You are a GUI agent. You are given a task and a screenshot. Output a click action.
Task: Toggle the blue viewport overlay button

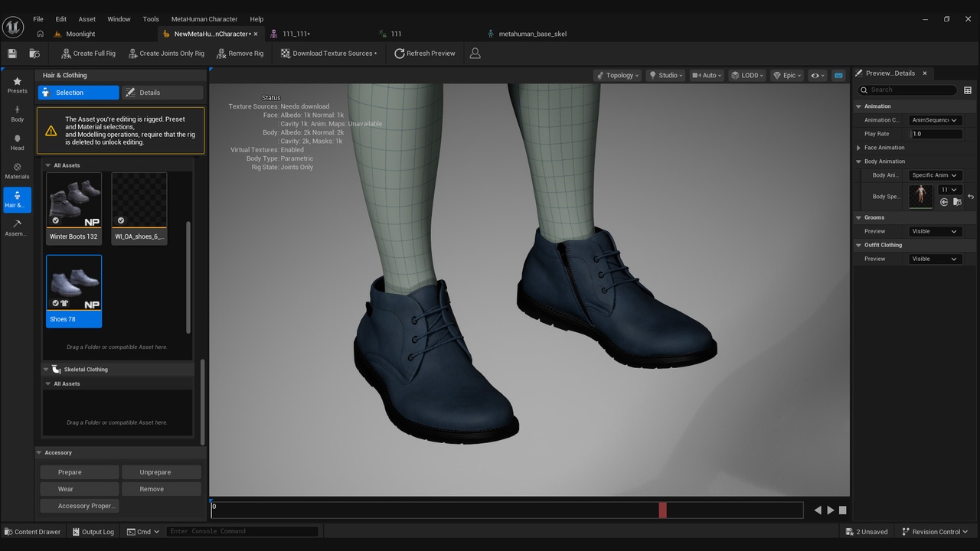838,75
